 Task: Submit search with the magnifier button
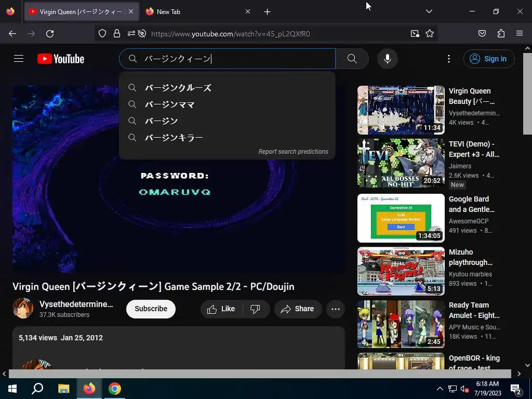pos(352,59)
